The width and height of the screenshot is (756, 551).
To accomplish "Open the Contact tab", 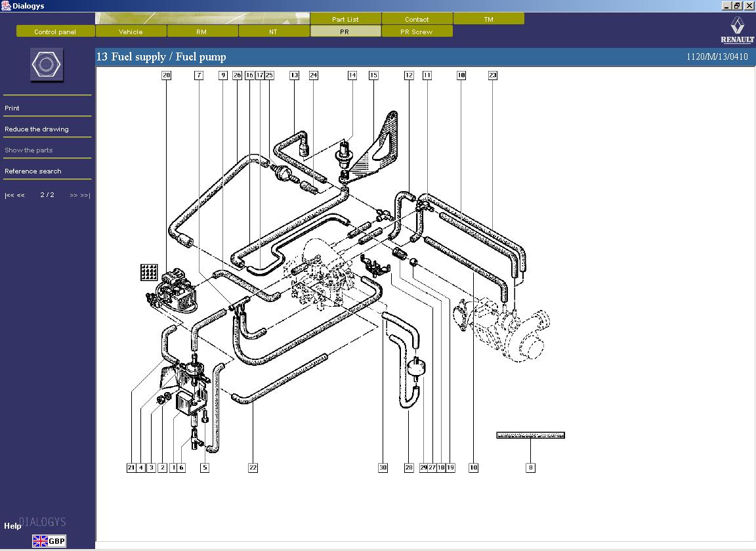I will pyautogui.click(x=417, y=19).
